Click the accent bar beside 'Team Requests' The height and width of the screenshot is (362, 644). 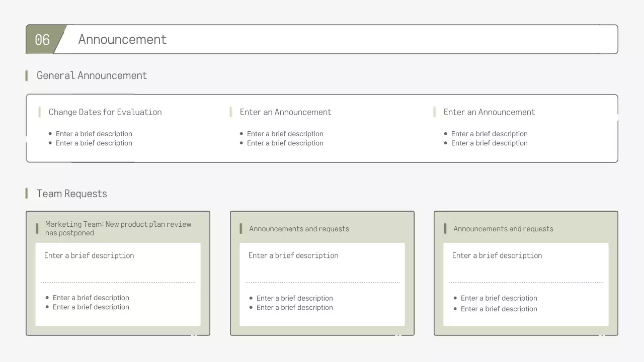click(27, 194)
